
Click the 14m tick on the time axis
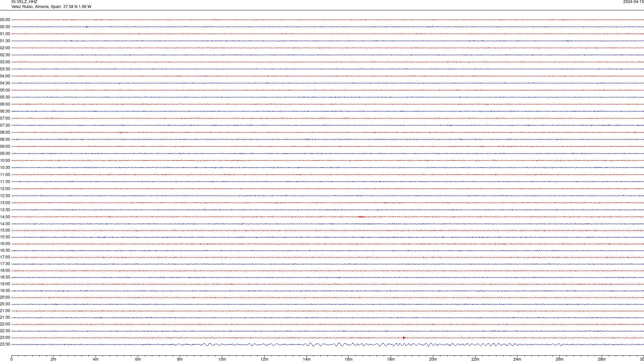(x=307, y=359)
